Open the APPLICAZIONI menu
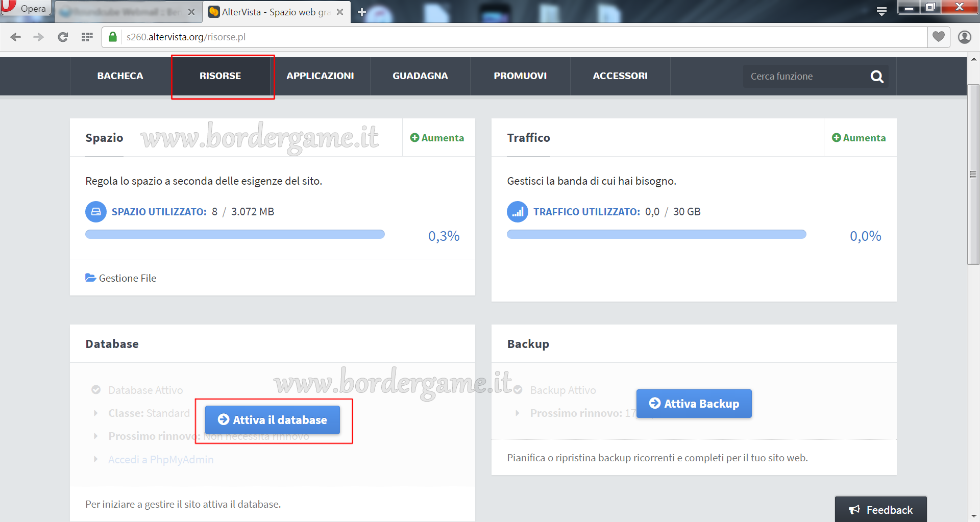Screen dimensions: 980x522 (320, 76)
